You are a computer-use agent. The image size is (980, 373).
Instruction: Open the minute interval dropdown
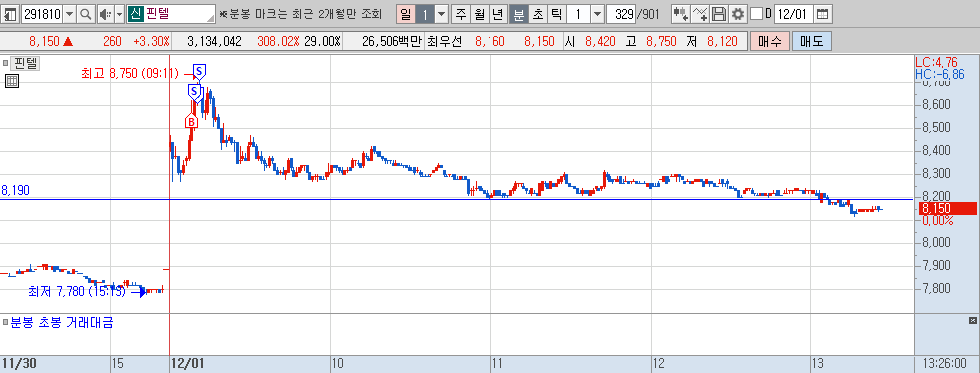coord(598,13)
